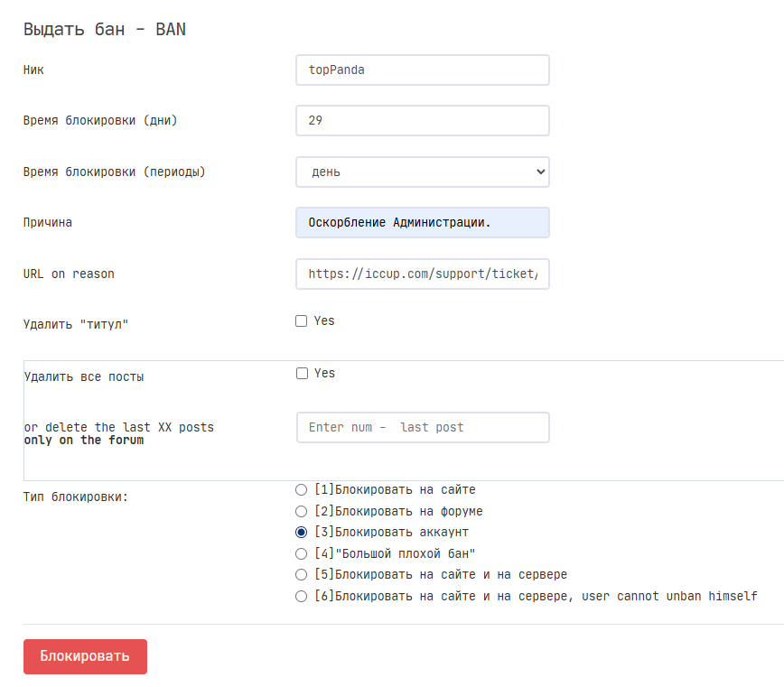Select [3] Блокировать аккаунт radio button
784x687 pixels.
point(302,533)
